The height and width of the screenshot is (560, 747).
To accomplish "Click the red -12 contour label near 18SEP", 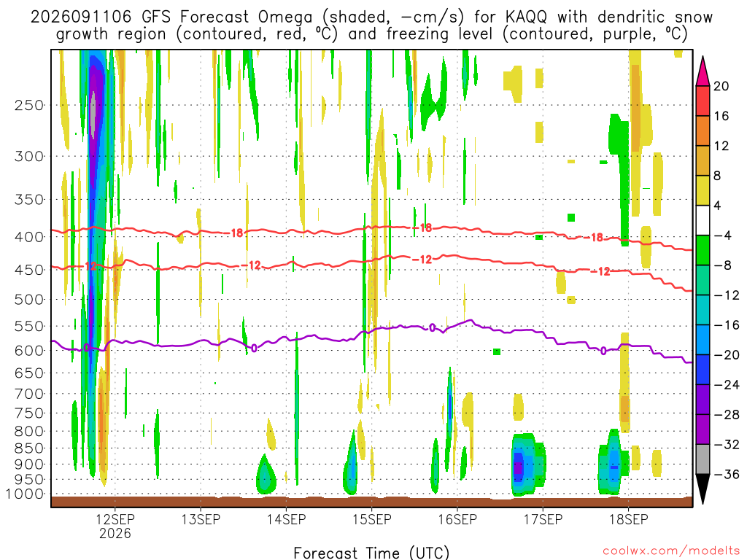I will tap(603, 271).
